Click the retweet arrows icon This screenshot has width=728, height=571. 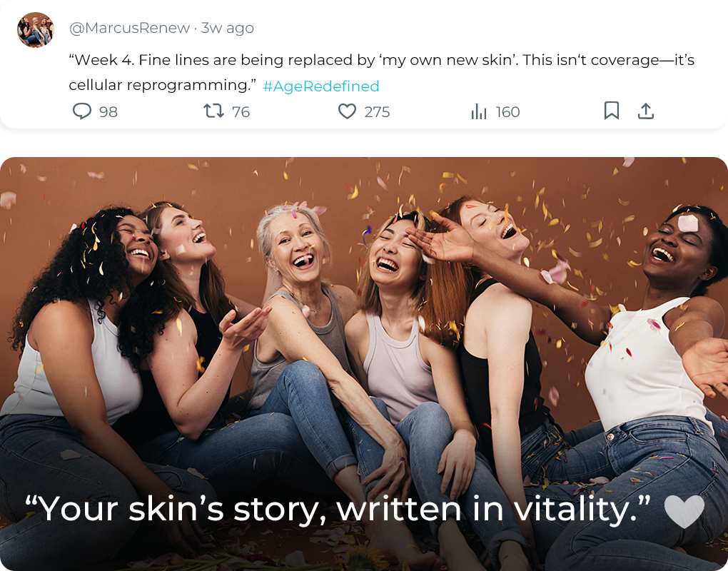(x=213, y=111)
